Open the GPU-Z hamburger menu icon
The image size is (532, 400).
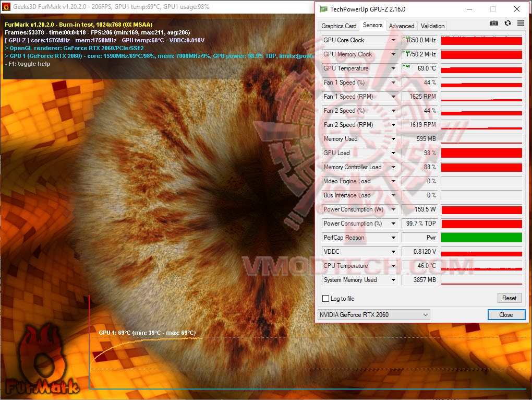point(521,23)
